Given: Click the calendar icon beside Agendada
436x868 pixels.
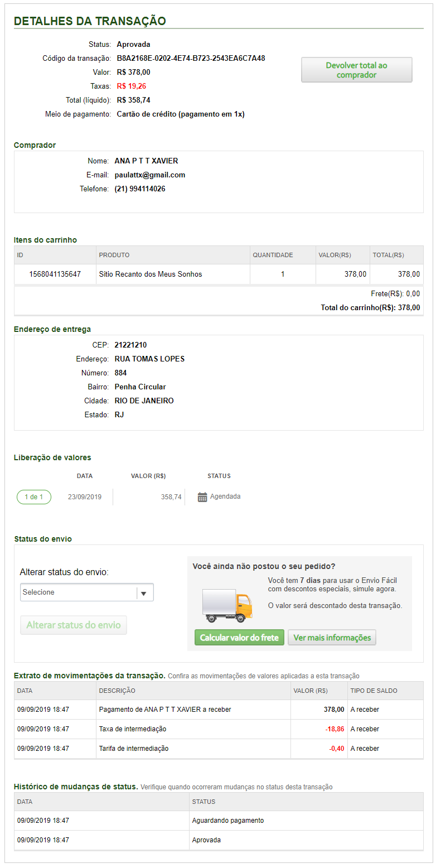Looking at the screenshot, I should 202,497.
